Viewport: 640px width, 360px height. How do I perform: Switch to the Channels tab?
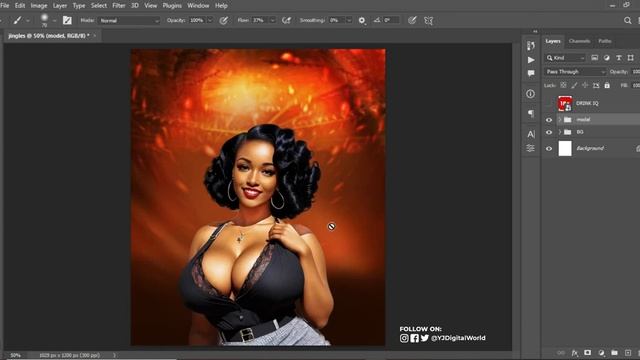579,41
